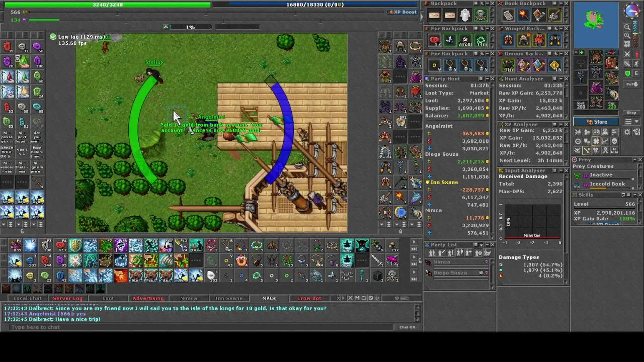Click the chat window scrollbar
Image resolution: width=644 pixels, height=362 pixels.
pyautogui.click(x=417, y=313)
